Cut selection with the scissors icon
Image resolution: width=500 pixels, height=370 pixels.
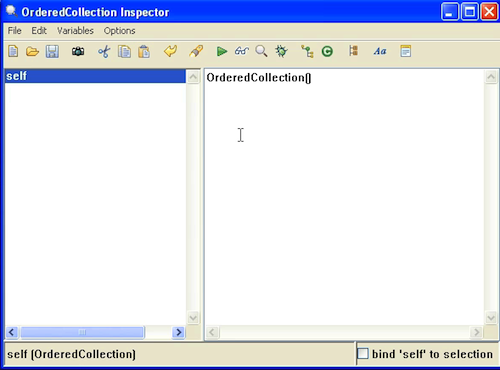(104, 52)
